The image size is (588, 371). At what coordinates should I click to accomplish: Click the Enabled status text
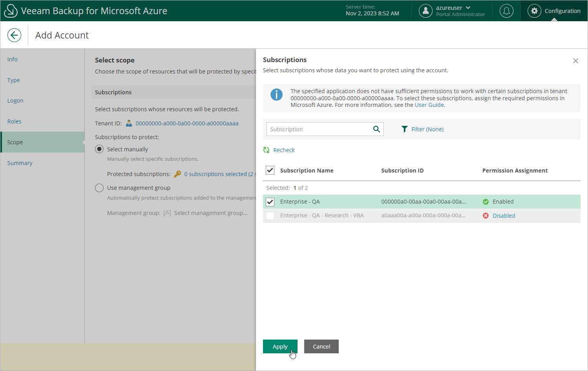point(503,202)
